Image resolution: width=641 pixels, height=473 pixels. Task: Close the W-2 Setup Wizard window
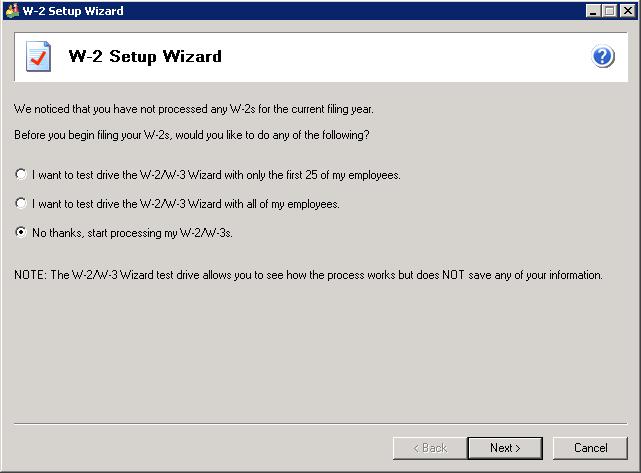point(626,10)
